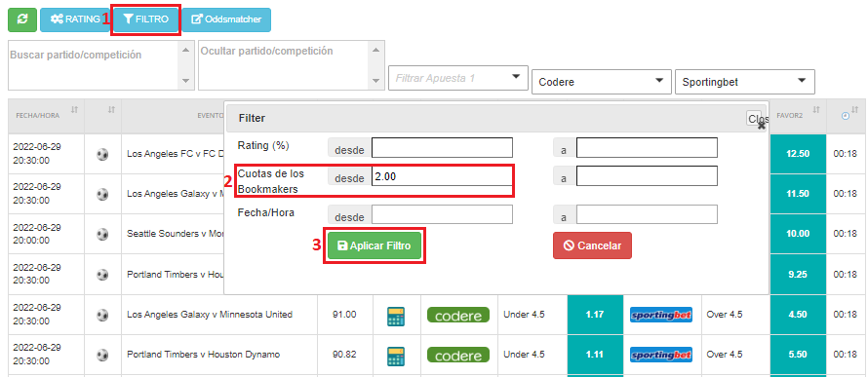Viewport: 868px width, 377px height.
Task: Click the Rating (%) desde field
Action: click(x=442, y=148)
